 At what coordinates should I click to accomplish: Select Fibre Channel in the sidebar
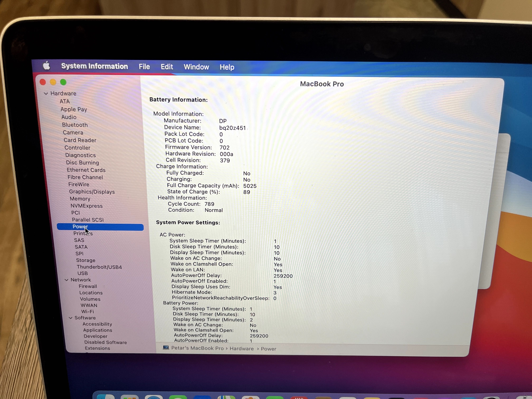click(85, 177)
